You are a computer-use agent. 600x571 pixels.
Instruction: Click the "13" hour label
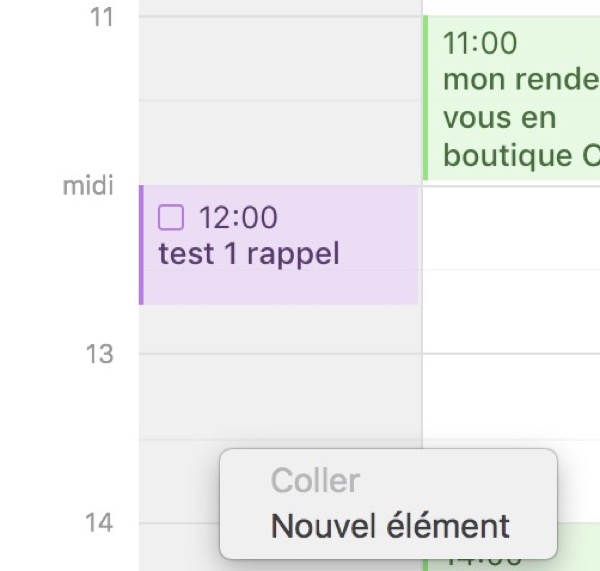click(100, 354)
